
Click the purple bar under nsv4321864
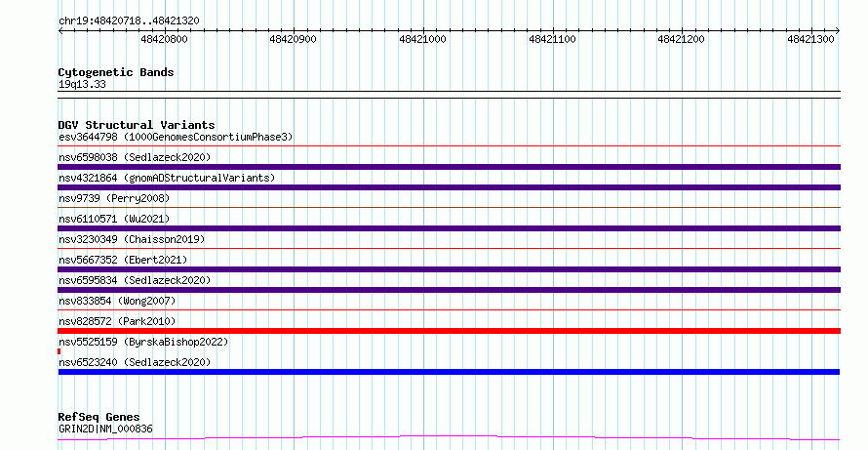point(449,187)
